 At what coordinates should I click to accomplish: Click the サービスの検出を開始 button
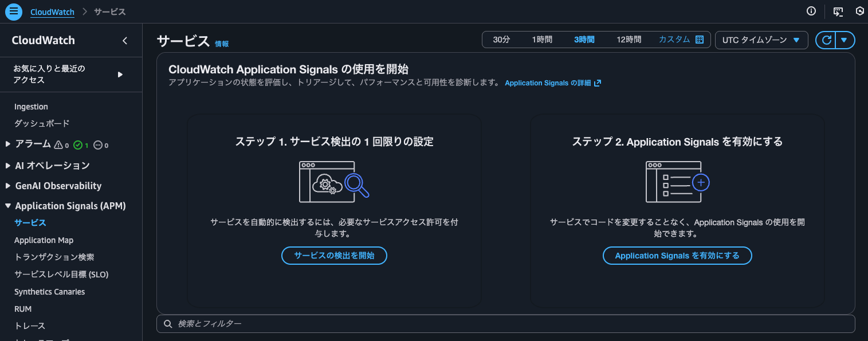coord(334,256)
